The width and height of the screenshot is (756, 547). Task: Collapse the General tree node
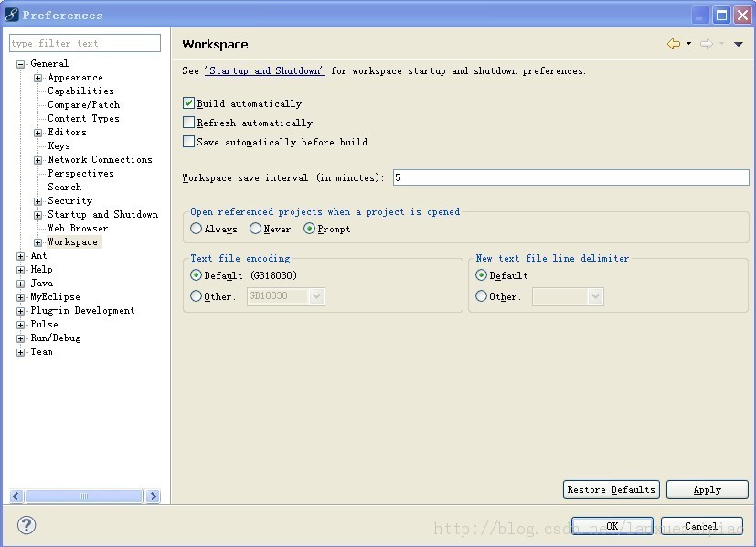[x=20, y=64]
